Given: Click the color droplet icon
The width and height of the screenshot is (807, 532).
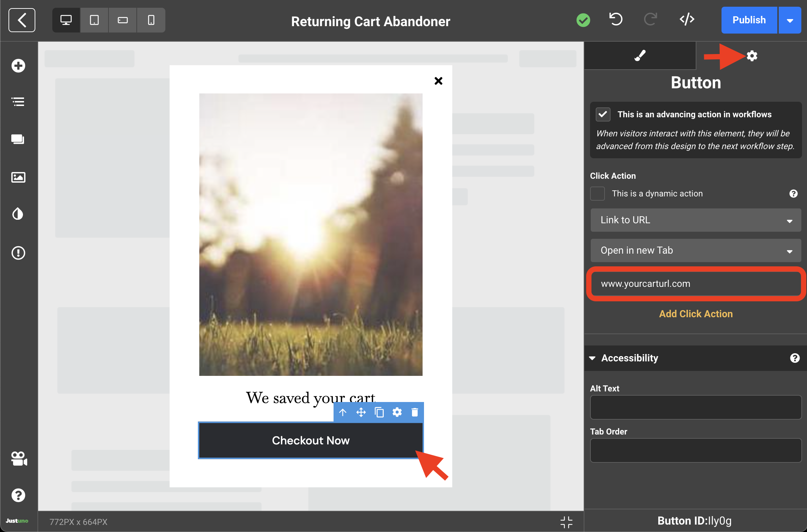Looking at the screenshot, I should (18, 214).
